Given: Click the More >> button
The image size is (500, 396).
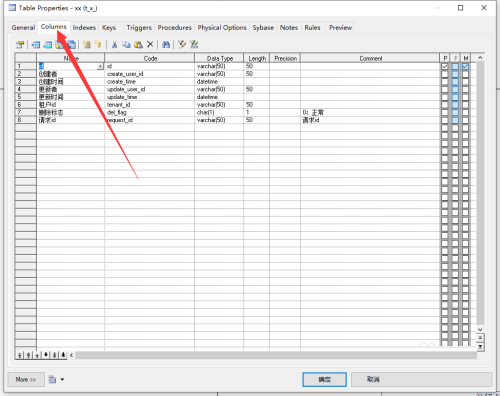Looking at the screenshot, I should (x=26, y=379).
